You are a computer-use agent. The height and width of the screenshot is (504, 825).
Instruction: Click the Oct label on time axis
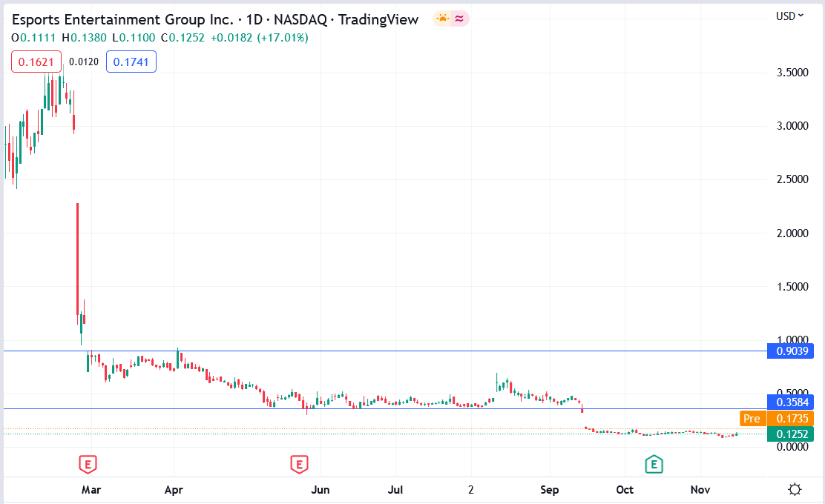point(625,490)
